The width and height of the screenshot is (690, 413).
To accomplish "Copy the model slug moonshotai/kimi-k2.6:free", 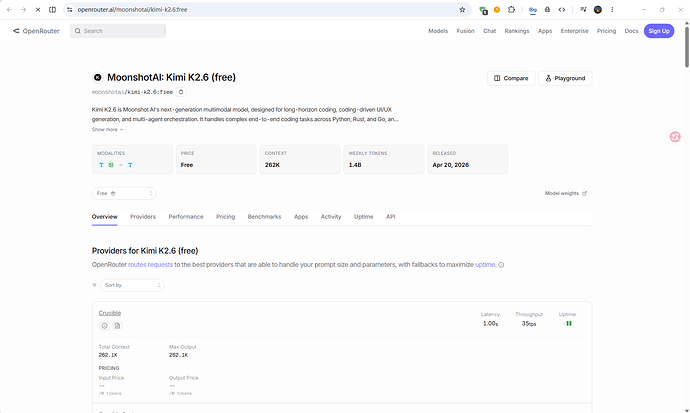I will click(x=181, y=92).
